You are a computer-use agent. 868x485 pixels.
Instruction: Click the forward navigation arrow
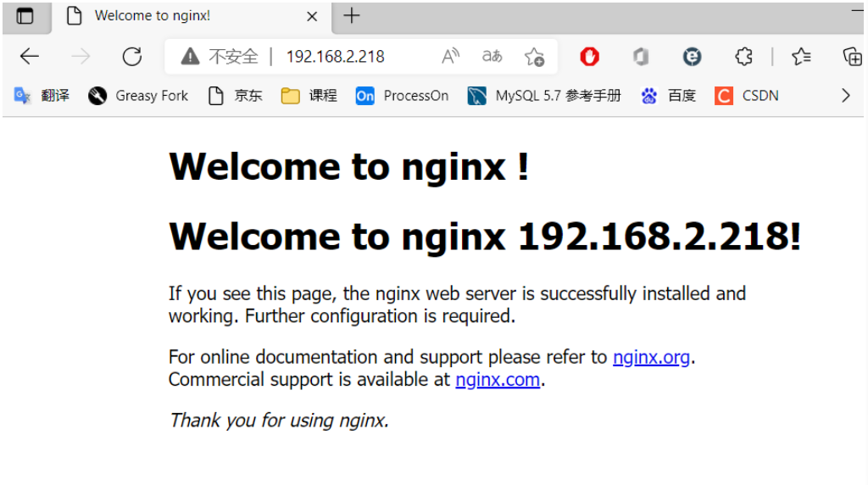(x=81, y=56)
